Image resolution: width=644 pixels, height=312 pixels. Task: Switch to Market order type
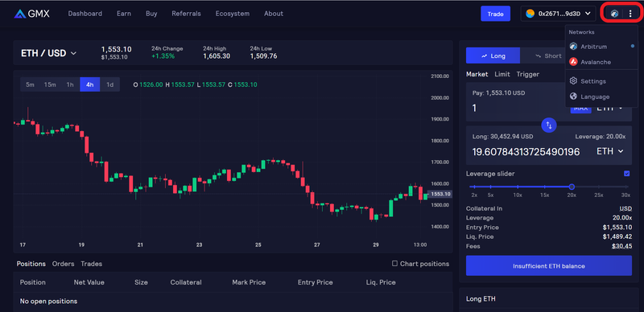(x=477, y=74)
